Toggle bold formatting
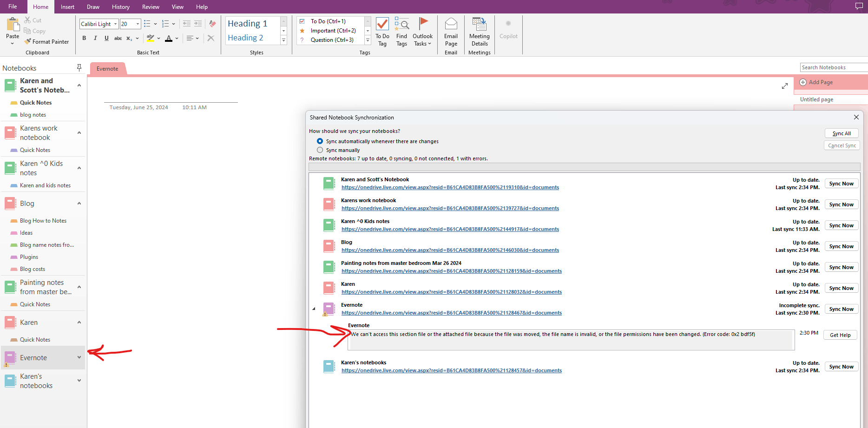Viewport: 868px width, 428px height. point(84,38)
